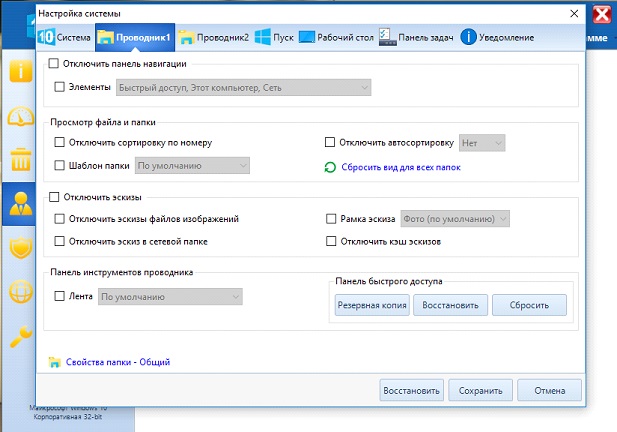The image size is (617, 432).
Task: Check Отключить автосортировку
Action: coord(330,142)
